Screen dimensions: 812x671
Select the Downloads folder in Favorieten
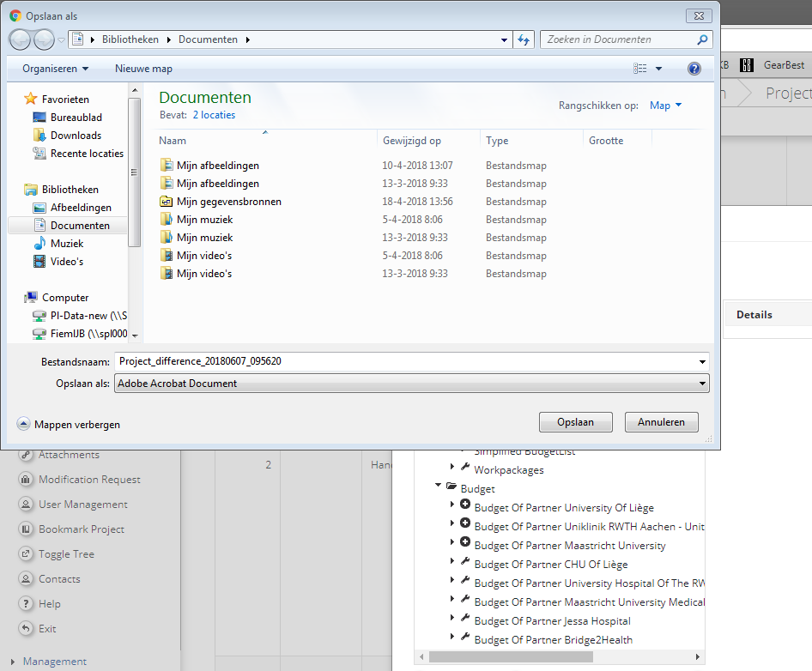(76, 136)
